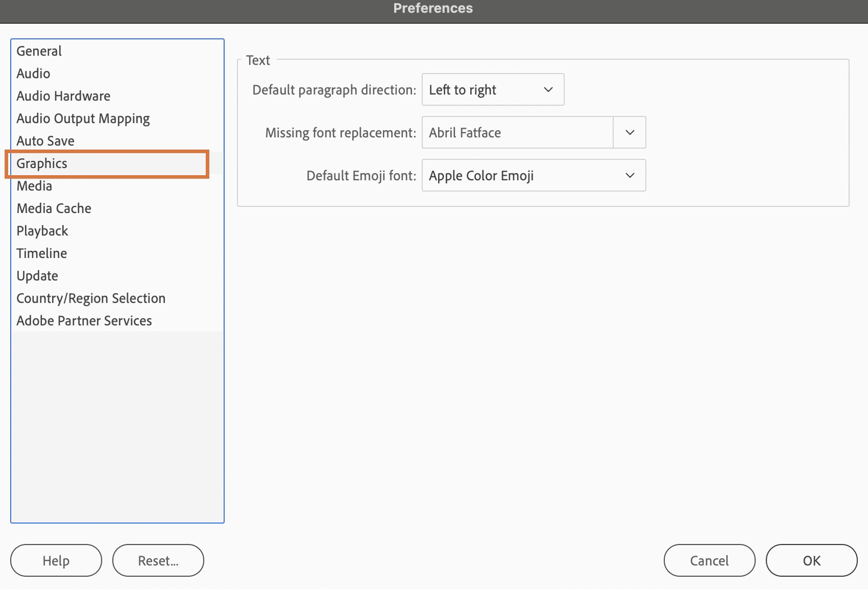
Task: Select the Auto Save category
Action: point(46,141)
